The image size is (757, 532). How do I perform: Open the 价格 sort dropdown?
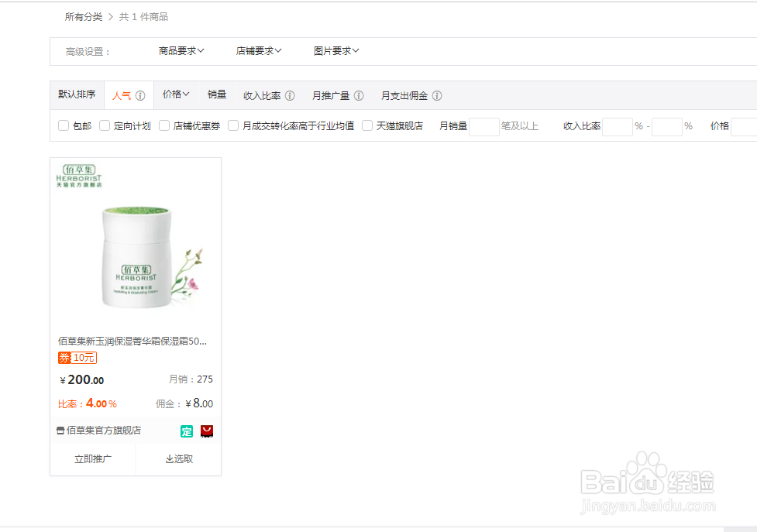(176, 94)
